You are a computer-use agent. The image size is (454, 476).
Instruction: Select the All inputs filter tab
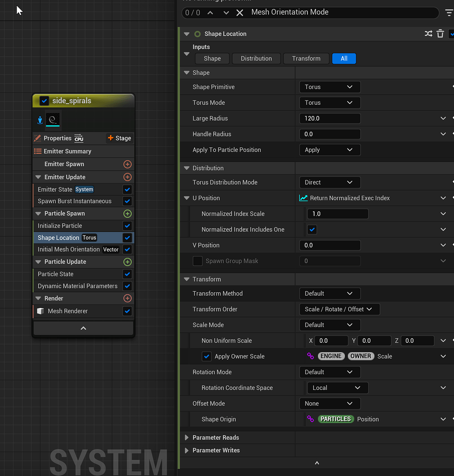(x=344, y=58)
